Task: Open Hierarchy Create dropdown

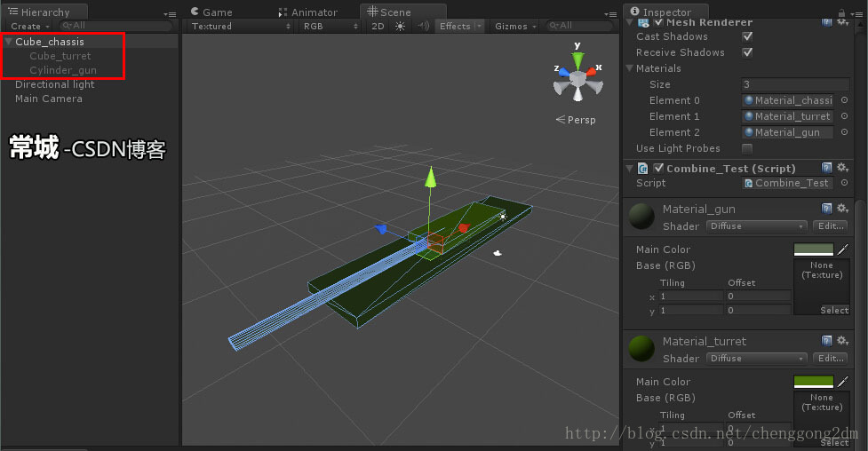Action: [30, 26]
